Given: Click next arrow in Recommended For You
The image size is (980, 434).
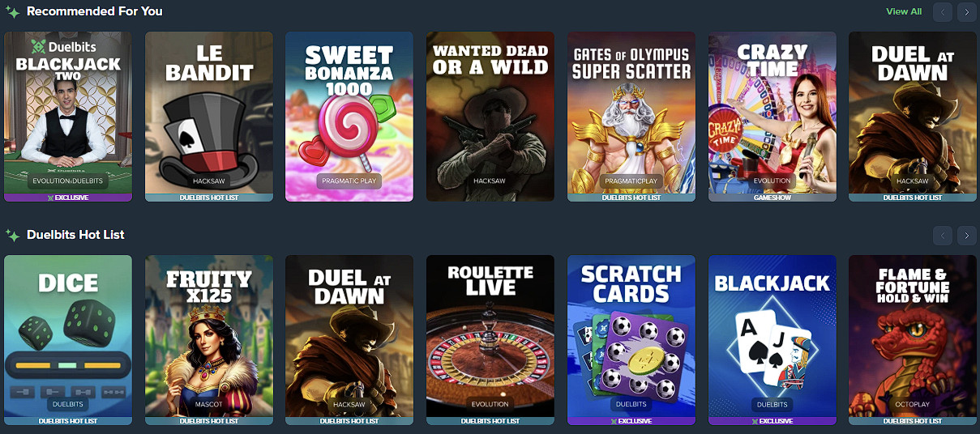Looking at the screenshot, I should coord(965,11).
